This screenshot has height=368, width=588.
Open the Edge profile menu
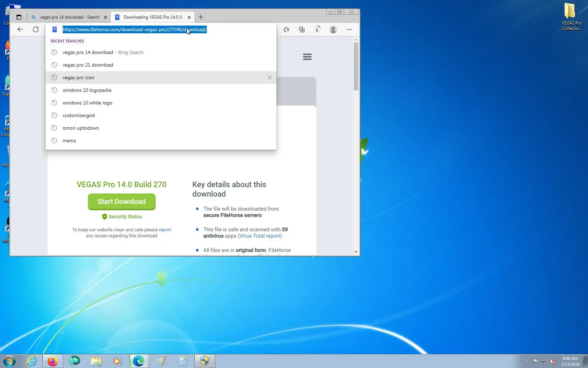coord(333,29)
